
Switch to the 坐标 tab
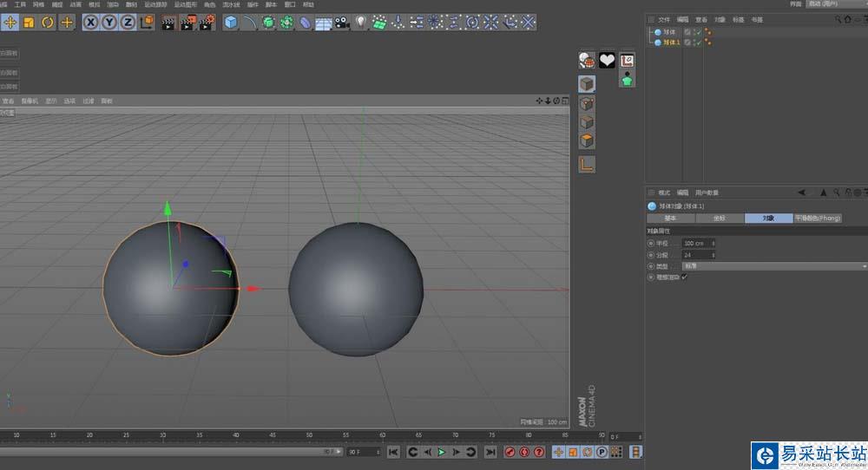tap(719, 219)
